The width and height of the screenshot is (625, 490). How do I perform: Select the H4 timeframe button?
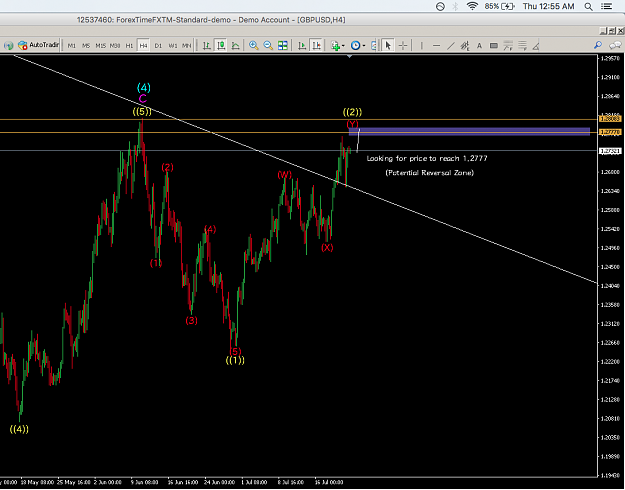[x=143, y=46]
